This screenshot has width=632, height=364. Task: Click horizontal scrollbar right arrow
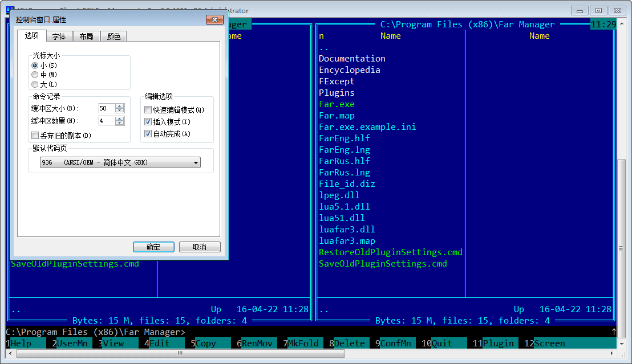pos(612,354)
